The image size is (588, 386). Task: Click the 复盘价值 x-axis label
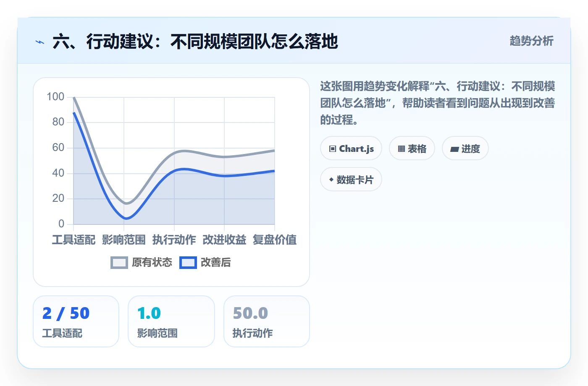point(275,240)
